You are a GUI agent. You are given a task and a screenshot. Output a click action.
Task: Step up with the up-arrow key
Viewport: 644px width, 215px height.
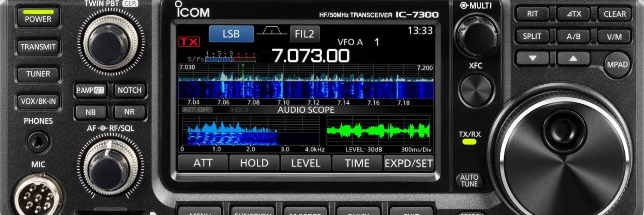tap(573, 58)
